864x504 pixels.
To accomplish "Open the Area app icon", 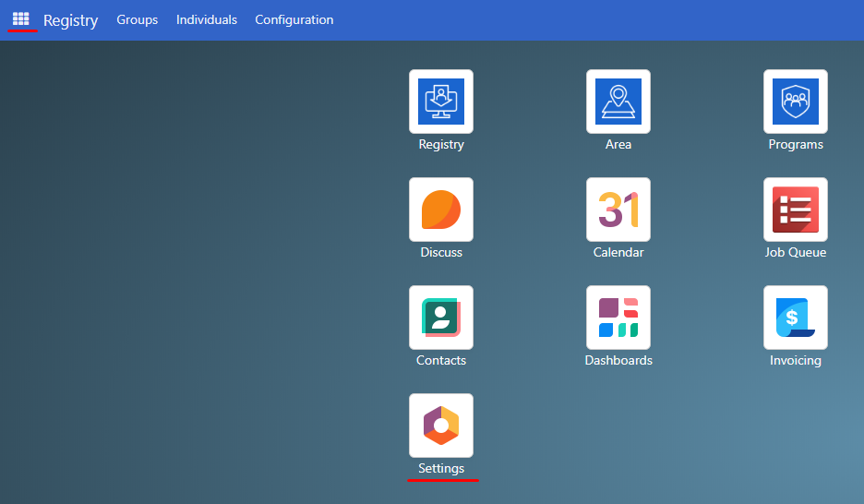I will point(618,102).
